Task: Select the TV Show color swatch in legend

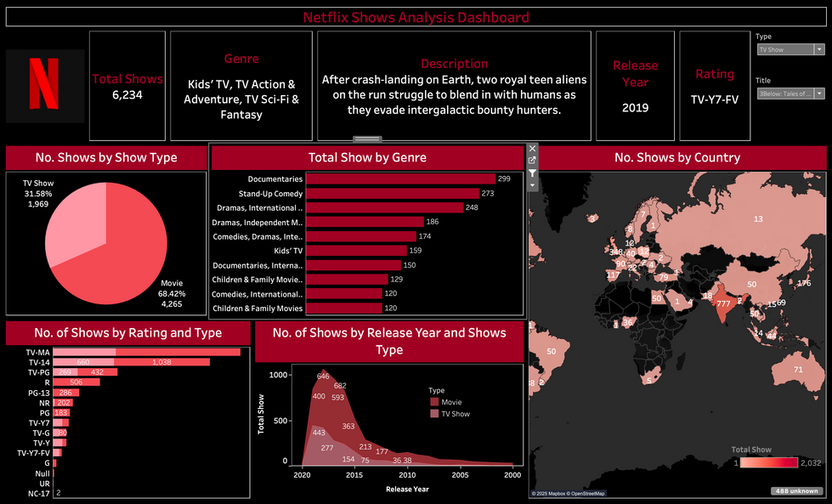Action: [x=434, y=414]
